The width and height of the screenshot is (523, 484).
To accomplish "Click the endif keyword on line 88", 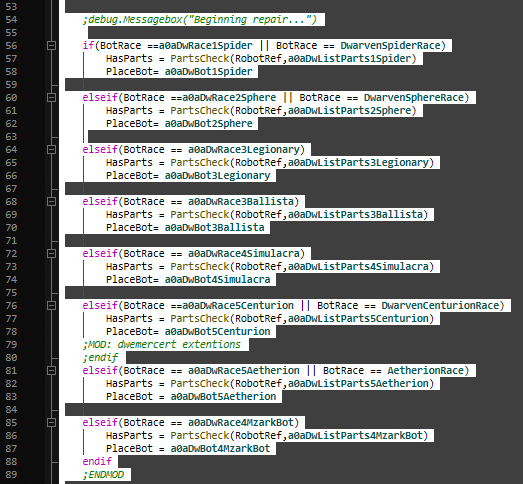I will 97,462.
